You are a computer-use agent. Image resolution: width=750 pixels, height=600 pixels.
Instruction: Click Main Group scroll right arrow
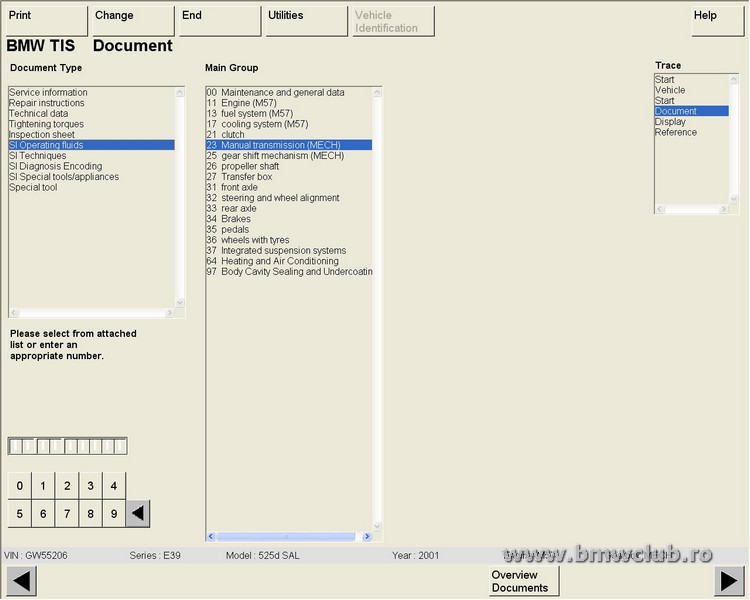tap(367, 536)
